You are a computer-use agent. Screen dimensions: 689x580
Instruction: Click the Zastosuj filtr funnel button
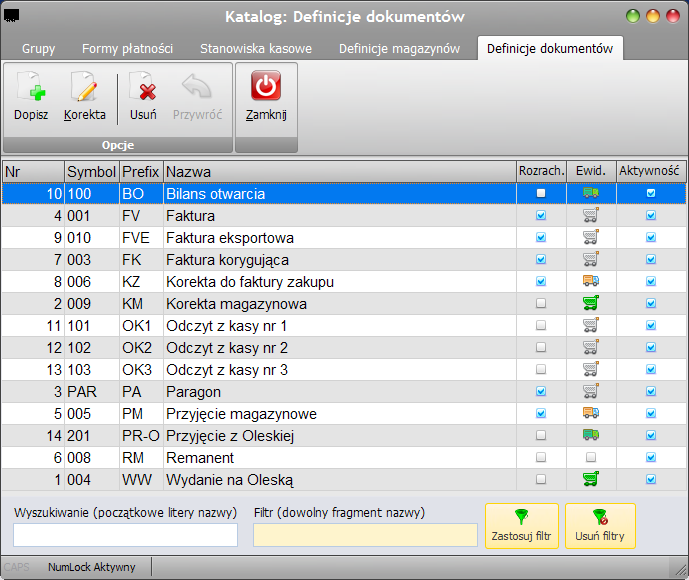coord(522,526)
